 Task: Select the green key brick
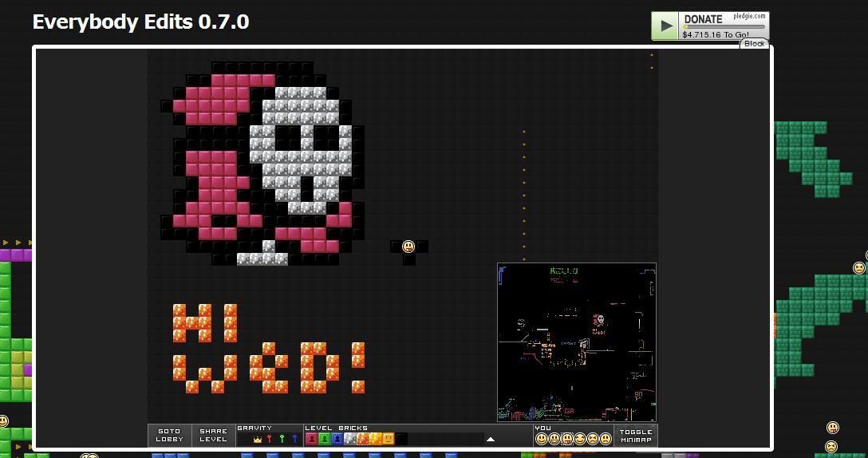pyautogui.click(x=282, y=439)
